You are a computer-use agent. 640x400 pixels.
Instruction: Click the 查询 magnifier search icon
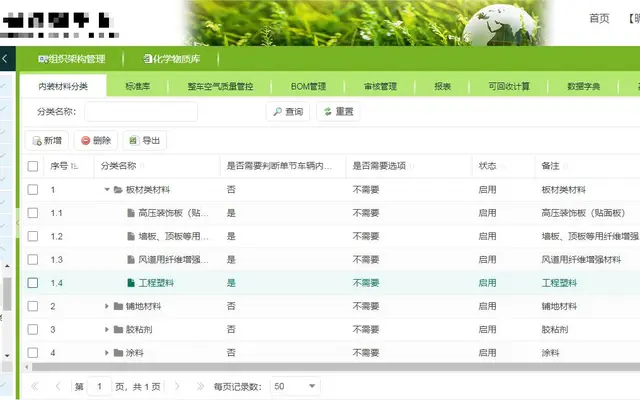tap(278, 111)
